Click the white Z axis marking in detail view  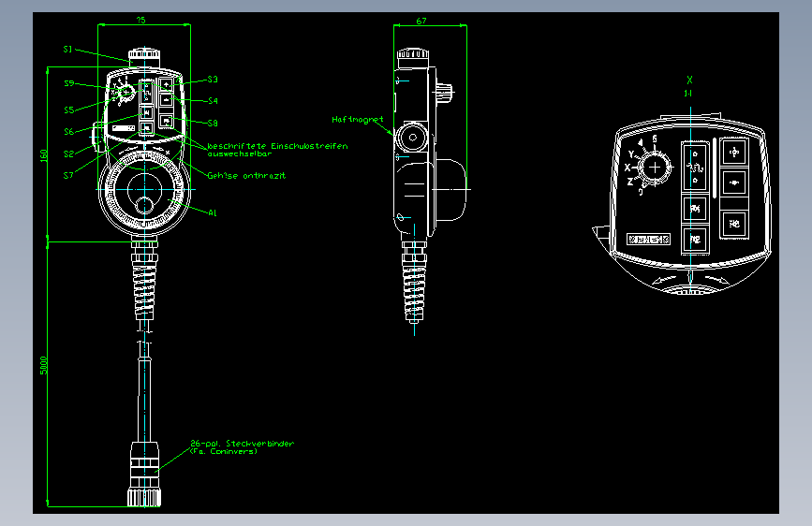tap(629, 182)
